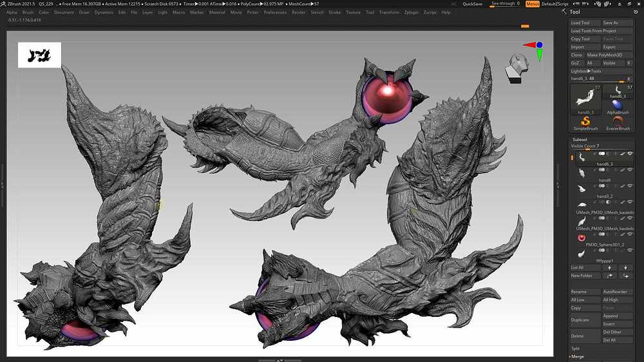Screen dimensions: 644x362
Task: Move subtool down with down arrow
Action: [625, 267]
